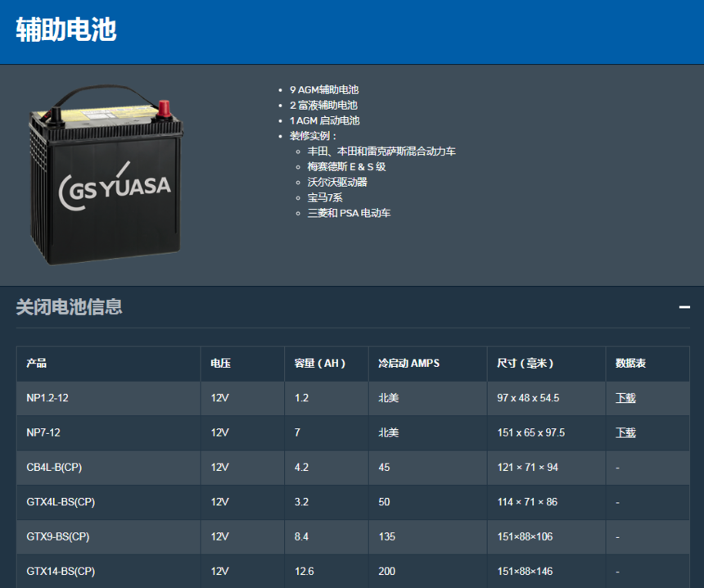Viewport: 704px width, 588px height.
Task: Click the 12V voltage cell for NP1.2-12
Action: tap(242, 398)
